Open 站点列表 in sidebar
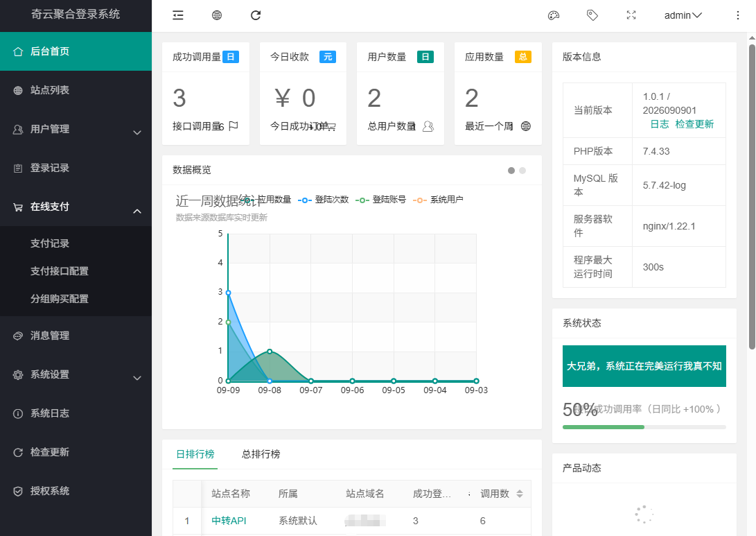Image resolution: width=756 pixels, height=536 pixels. pyautogui.click(x=76, y=90)
